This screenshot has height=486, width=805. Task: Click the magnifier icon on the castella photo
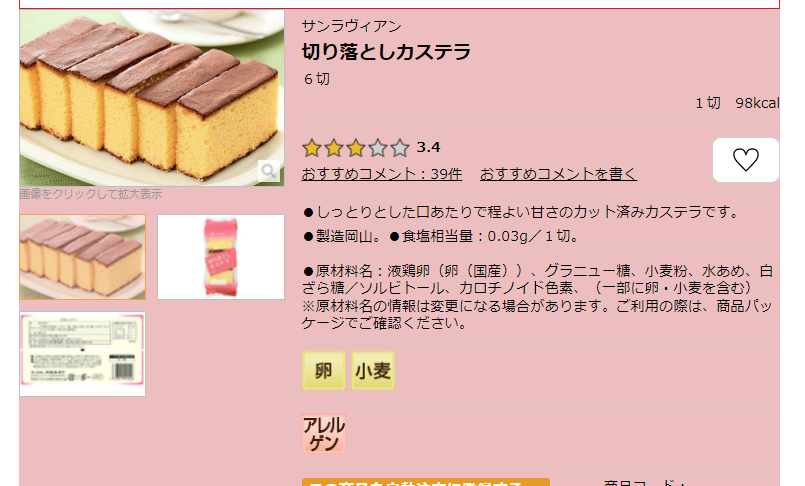tap(269, 171)
